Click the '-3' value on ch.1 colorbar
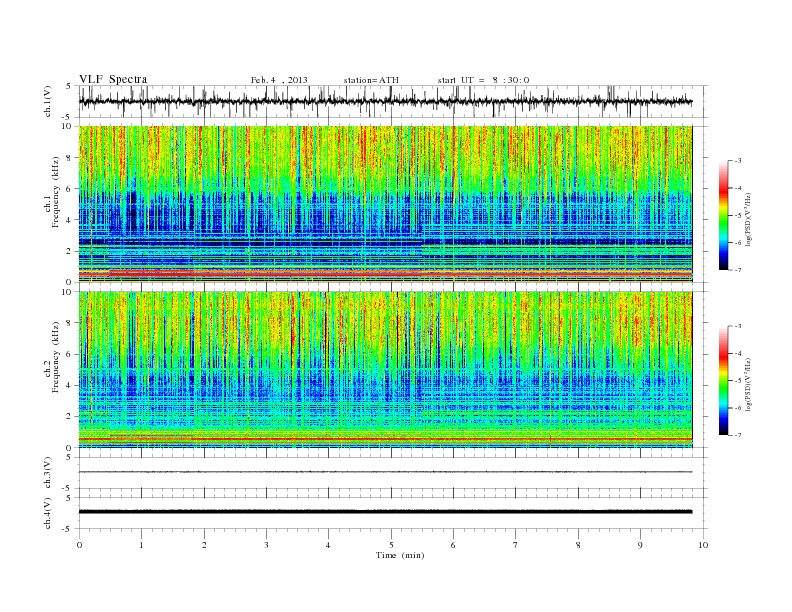The height and width of the screenshot is (612, 792). 738,161
